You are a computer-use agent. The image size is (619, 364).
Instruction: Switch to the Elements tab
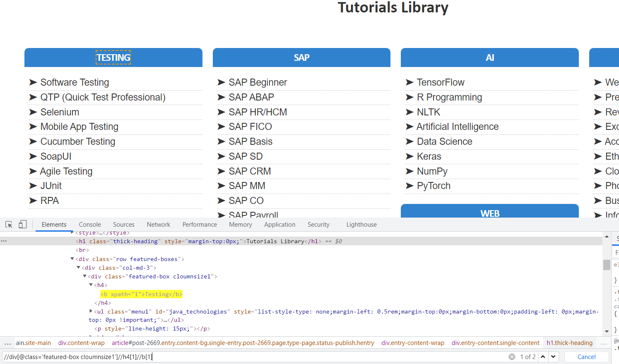(x=54, y=225)
